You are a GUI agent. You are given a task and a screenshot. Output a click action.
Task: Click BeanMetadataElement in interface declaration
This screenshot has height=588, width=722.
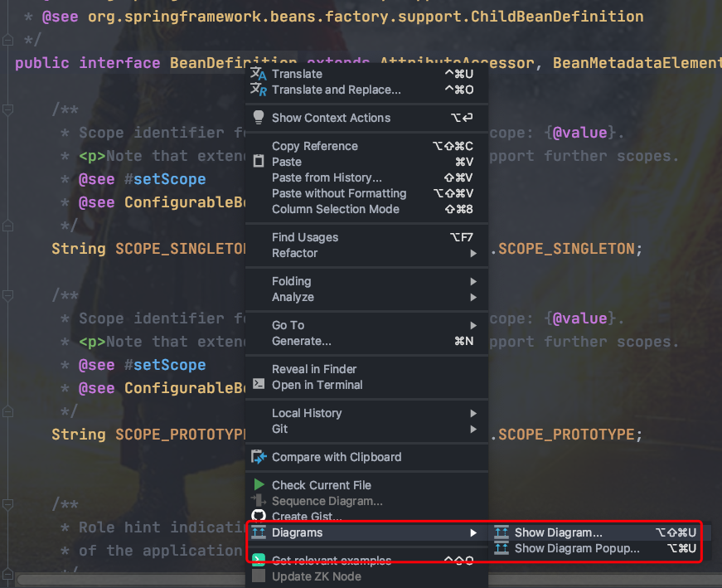pos(637,63)
